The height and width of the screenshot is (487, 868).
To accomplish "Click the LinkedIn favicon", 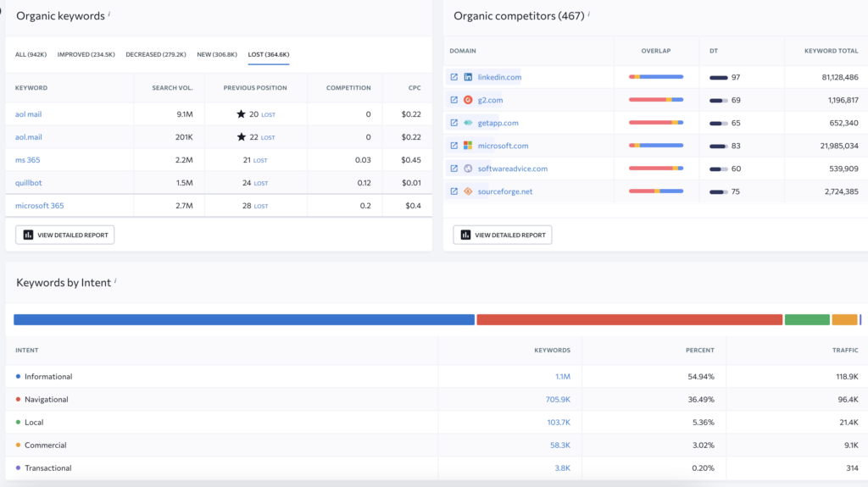I will (468, 77).
